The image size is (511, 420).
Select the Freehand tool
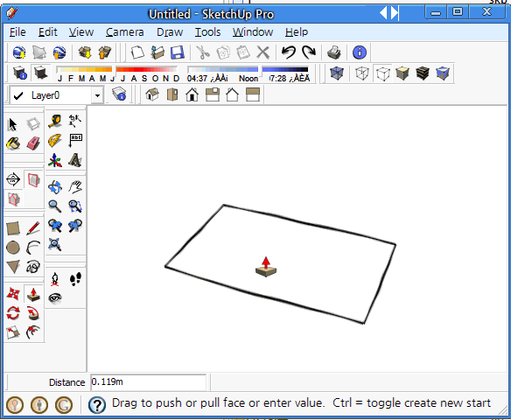[x=33, y=267]
